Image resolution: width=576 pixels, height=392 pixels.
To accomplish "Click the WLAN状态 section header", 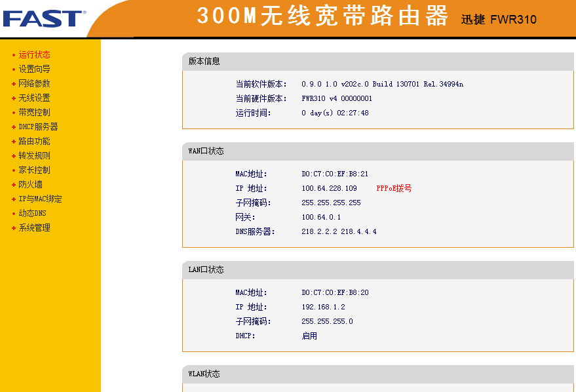I will point(378,374).
